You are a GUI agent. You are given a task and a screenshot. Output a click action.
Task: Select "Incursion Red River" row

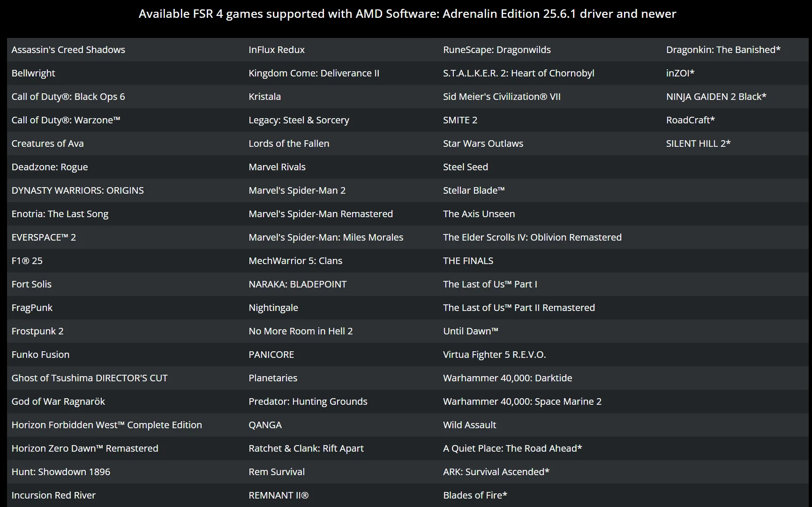[53, 495]
